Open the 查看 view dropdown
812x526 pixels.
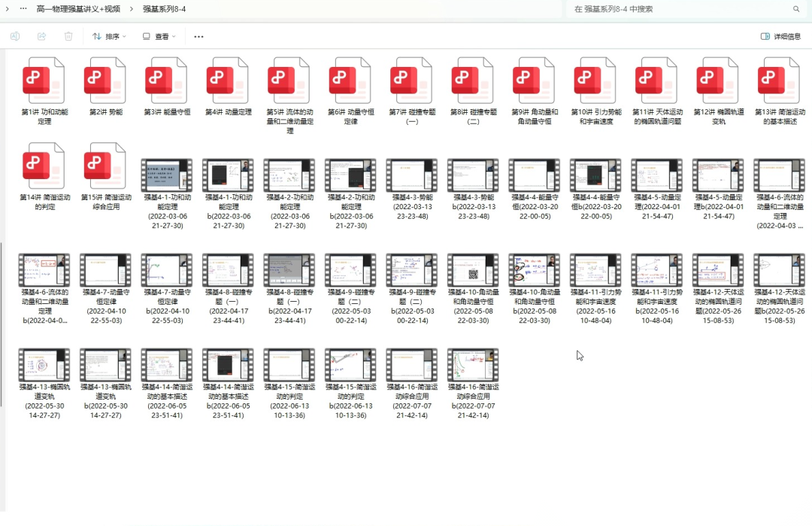159,36
